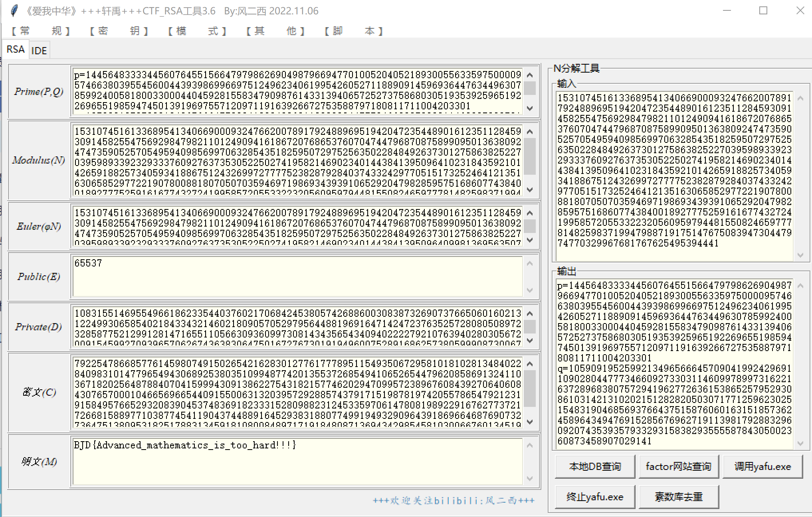Open the 【常规】 menu
812x517 pixels.
[x=40, y=31]
